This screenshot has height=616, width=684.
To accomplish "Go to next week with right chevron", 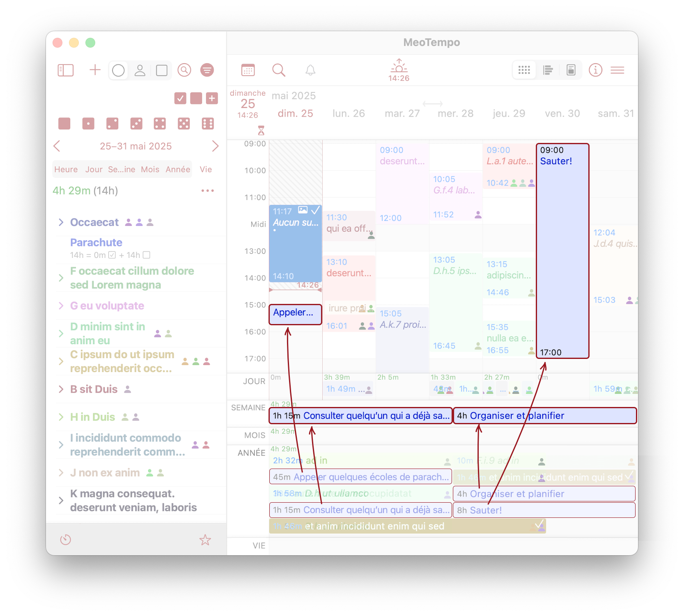I will [215, 146].
